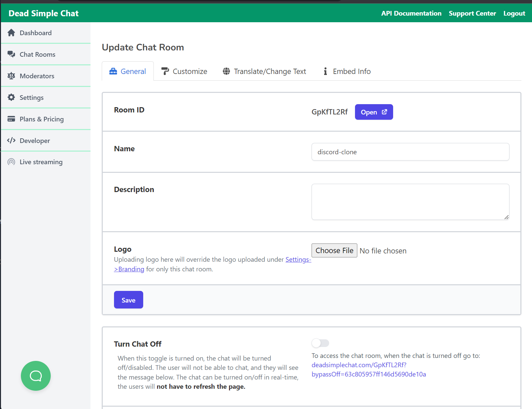Viewport: 532px width, 409px height.
Task: Open Developer via the code icon
Action: click(x=11, y=140)
